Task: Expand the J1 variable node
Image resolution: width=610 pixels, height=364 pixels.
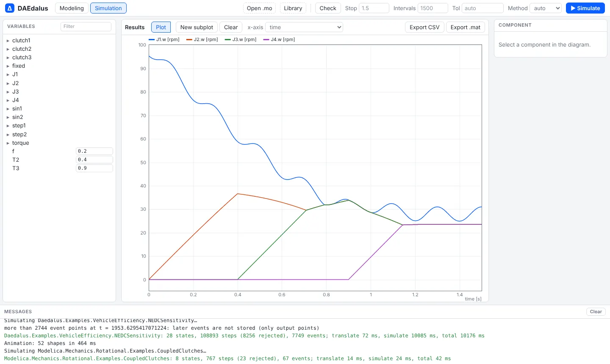Action: pos(8,74)
